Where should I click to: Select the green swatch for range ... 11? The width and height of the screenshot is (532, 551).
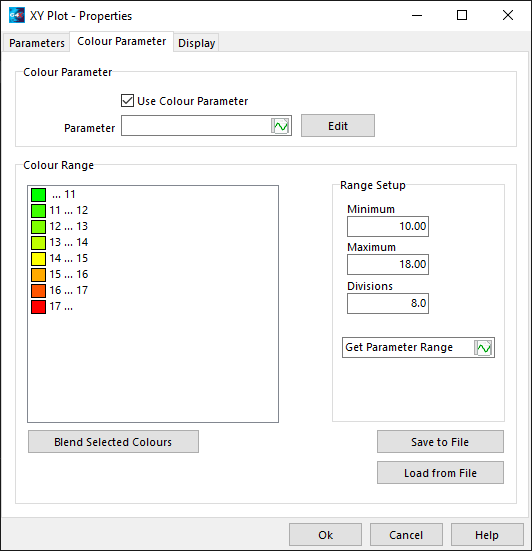coord(38,195)
